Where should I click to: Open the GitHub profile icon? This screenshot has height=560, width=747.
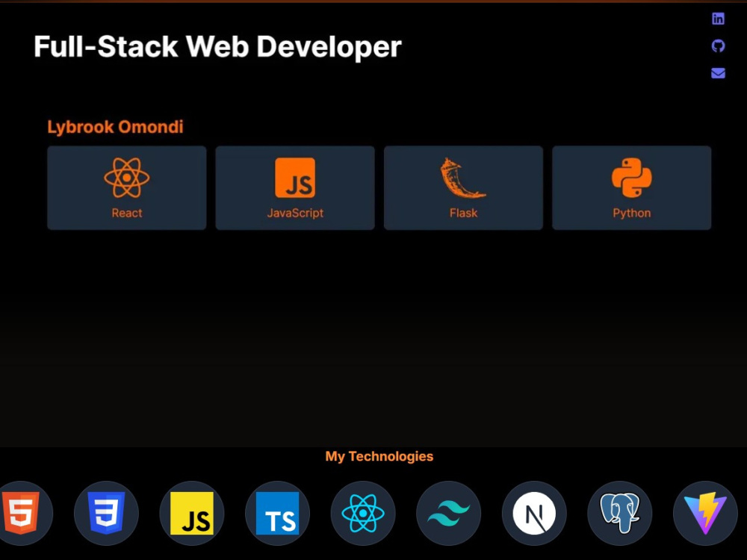coord(718,46)
